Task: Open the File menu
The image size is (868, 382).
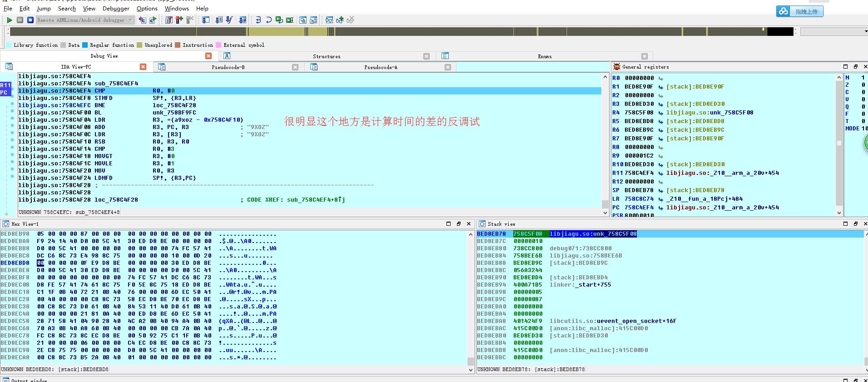Action: pos(8,8)
